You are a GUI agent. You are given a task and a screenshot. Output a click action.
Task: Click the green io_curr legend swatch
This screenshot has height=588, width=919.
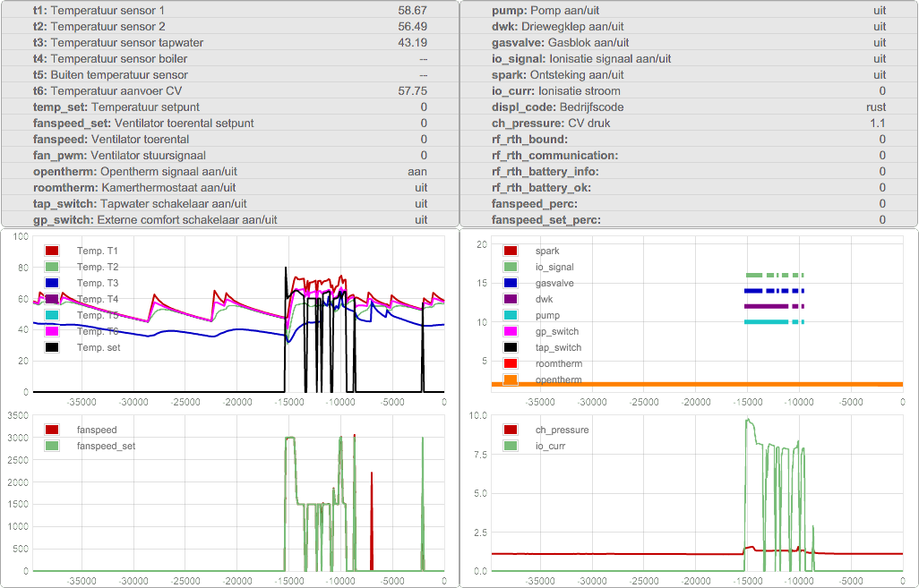(511, 446)
